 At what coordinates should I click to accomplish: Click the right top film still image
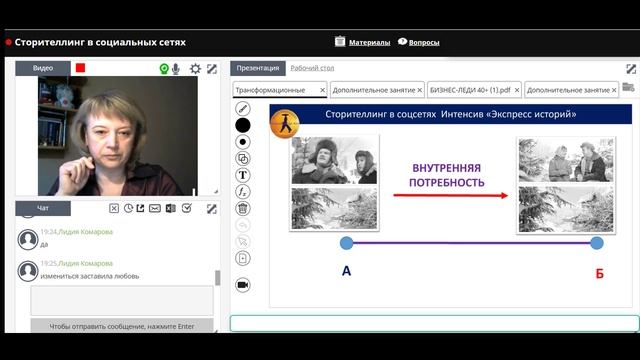[x=566, y=160]
